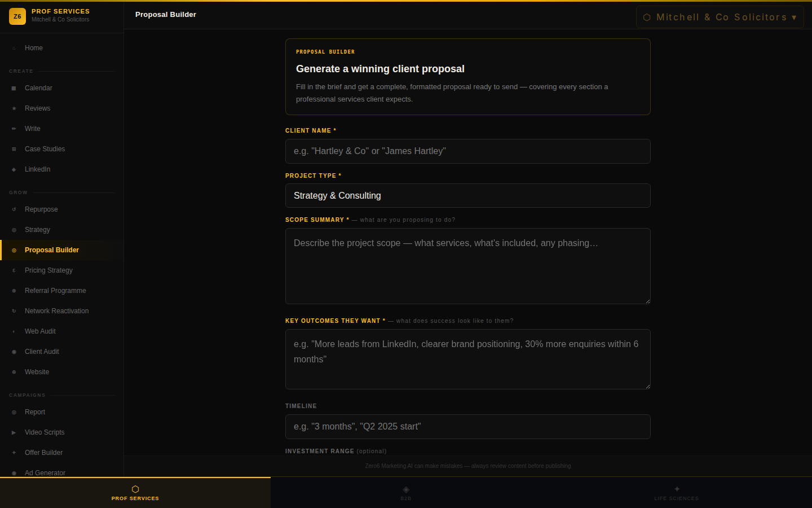The height and width of the screenshot is (508, 812).
Task: Click the icon beside Case Studies
Action: coord(14,149)
